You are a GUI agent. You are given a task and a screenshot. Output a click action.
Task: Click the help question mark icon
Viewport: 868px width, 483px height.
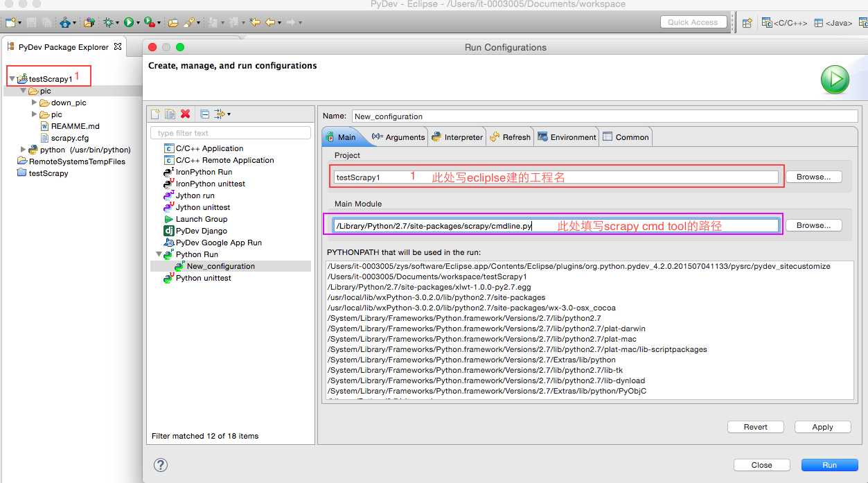tap(160, 464)
